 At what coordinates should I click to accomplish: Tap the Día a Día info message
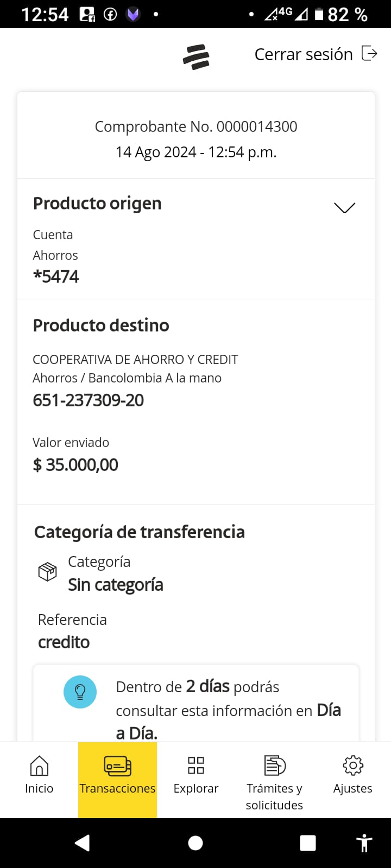[x=228, y=710]
